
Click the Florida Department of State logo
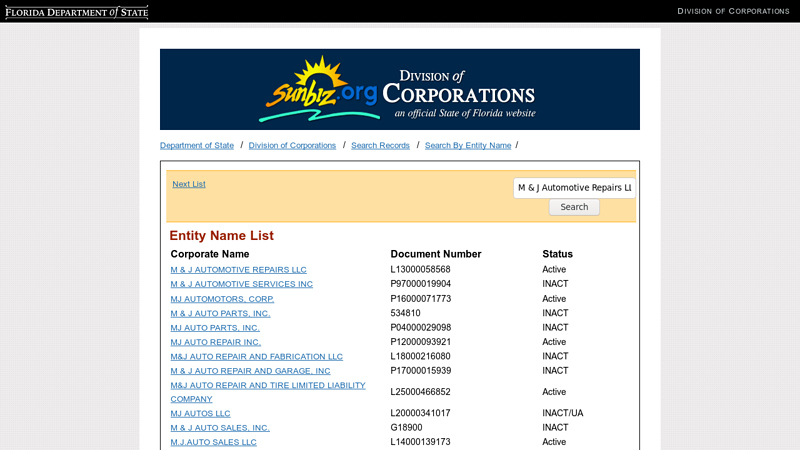(77, 12)
